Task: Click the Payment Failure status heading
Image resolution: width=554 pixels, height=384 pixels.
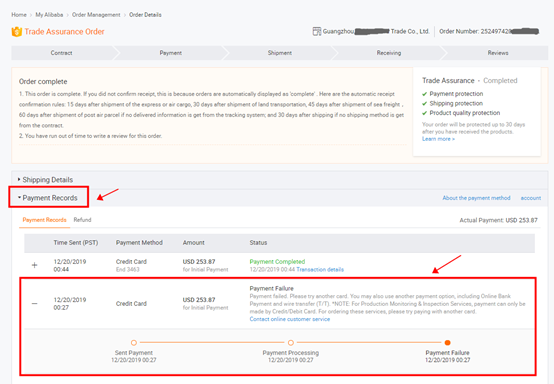Action: [x=271, y=288]
